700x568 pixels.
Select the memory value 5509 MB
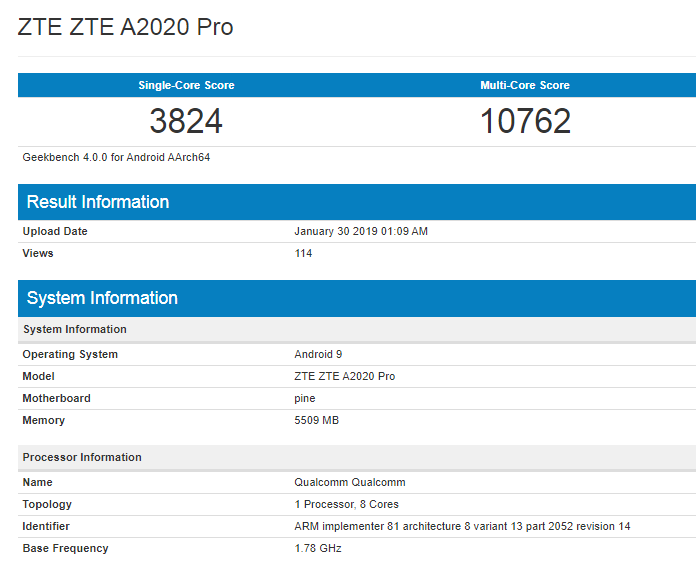317,420
